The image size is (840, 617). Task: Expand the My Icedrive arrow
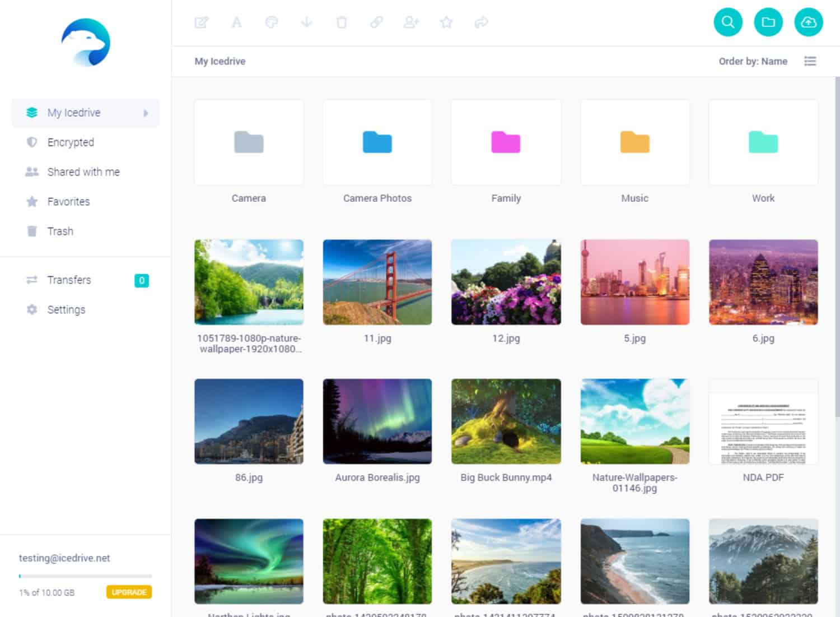[x=146, y=113]
